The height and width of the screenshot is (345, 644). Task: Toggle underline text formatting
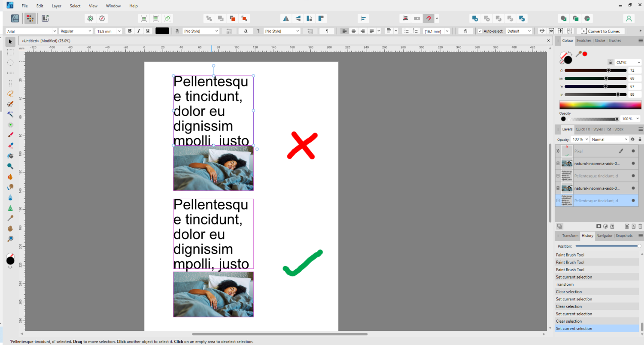[148, 31]
